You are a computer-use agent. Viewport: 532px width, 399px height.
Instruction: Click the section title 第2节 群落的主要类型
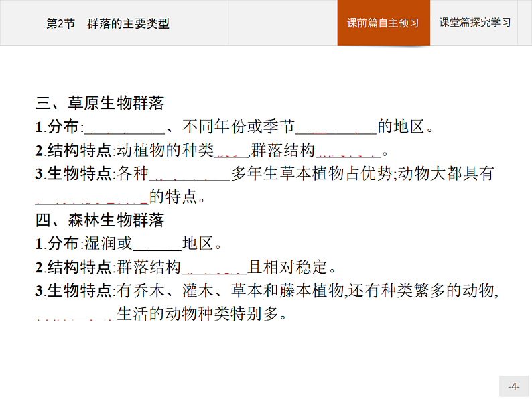pos(107,24)
